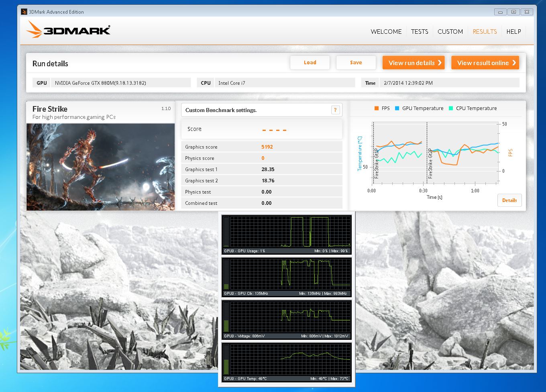This screenshot has width=546, height=392.
Task: Click the Fire Strike title text
Action: point(50,109)
